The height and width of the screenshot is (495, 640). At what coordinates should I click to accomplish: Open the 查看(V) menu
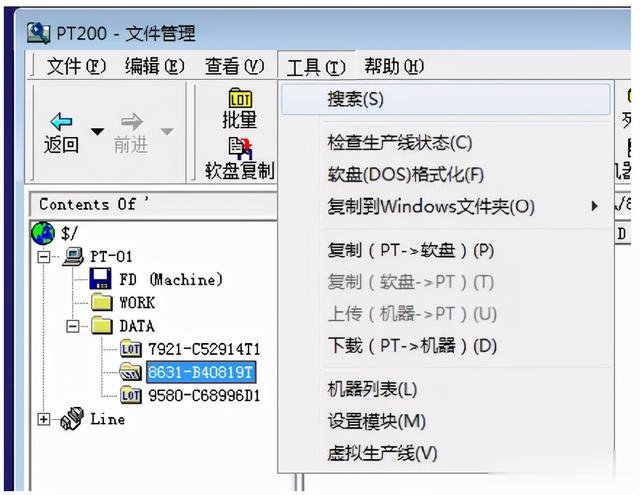click(x=234, y=66)
